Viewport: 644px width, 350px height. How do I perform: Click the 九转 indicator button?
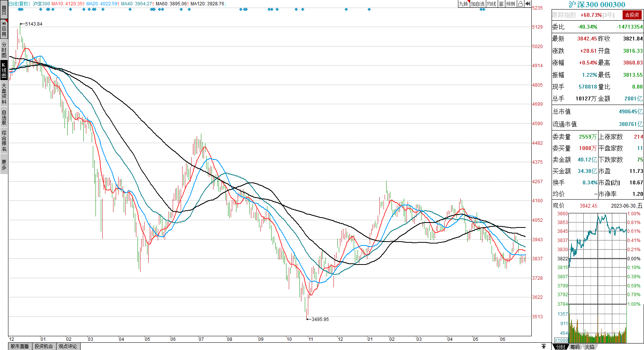click(x=463, y=4)
